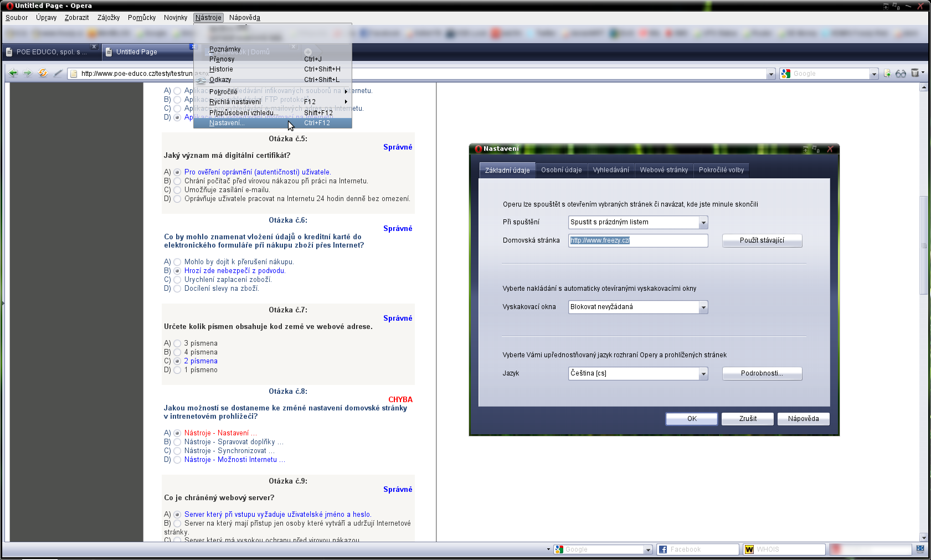This screenshot has height=560, width=931.
Task: Click the glasses icon in address toolbar
Action: click(x=901, y=74)
